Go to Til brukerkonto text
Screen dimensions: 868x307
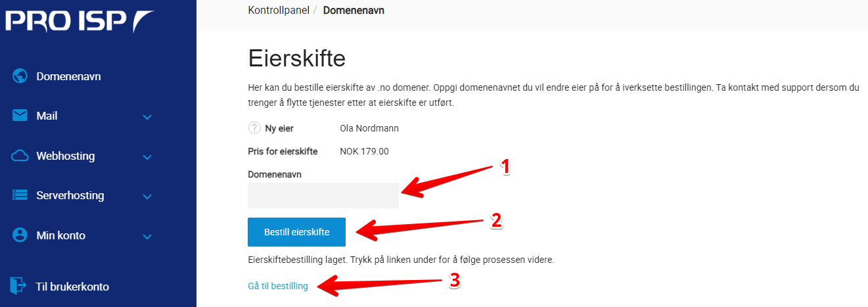72,287
